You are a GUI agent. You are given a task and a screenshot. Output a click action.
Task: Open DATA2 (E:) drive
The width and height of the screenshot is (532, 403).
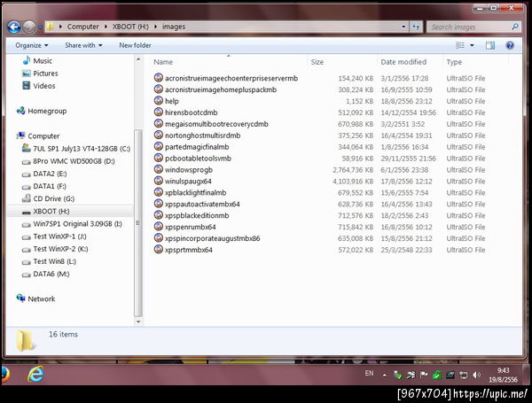click(x=44, y=174)
